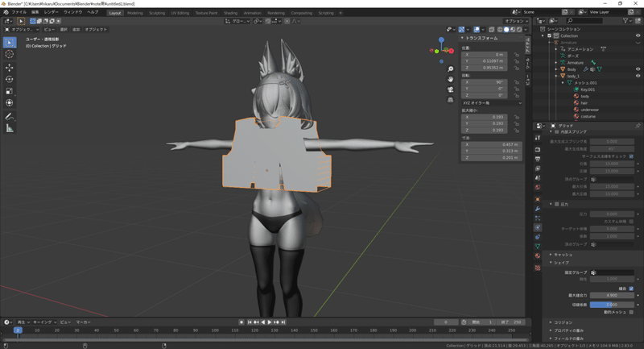Click the viewport pan hand icon

tap(451, 79)
